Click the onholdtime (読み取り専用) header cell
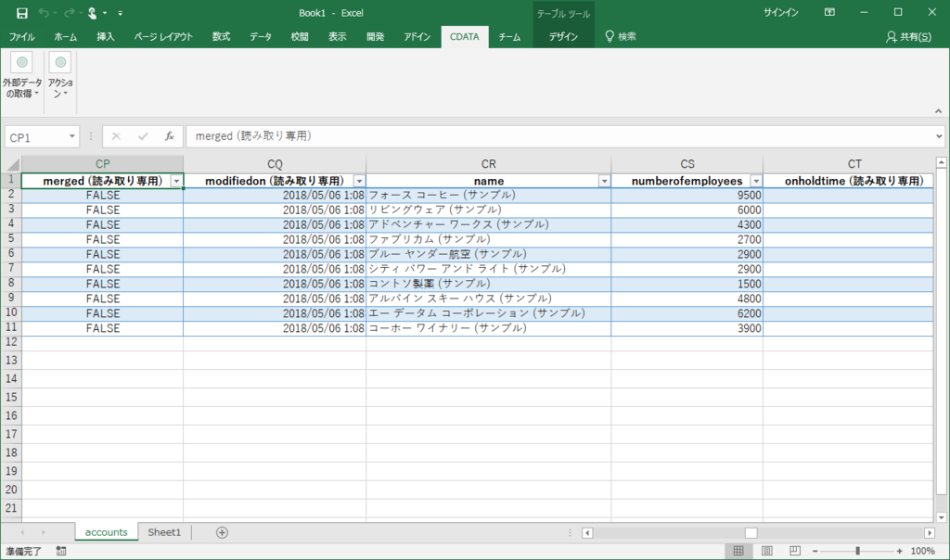Viewport: 950px width, 560px height. (848, 181)
